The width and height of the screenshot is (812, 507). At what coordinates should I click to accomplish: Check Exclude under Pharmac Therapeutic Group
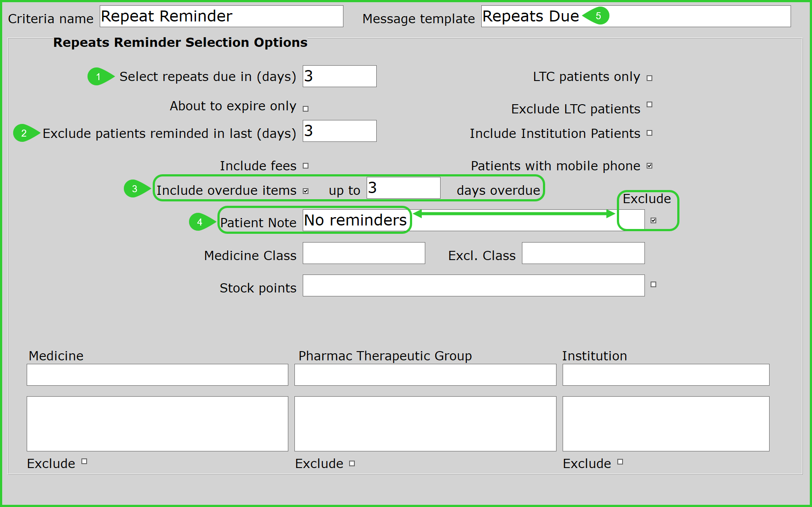pyautogui.click(x=352, y=463)
